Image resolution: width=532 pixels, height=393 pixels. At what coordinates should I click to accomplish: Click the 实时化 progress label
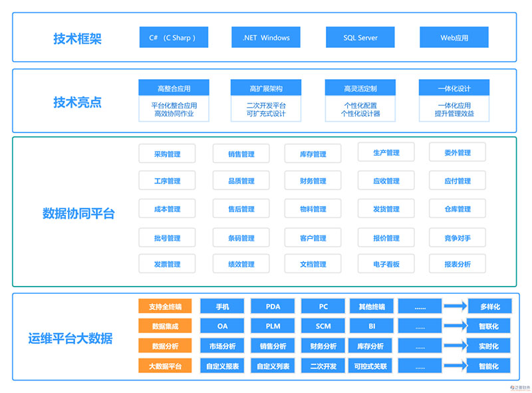pos(491,346)
